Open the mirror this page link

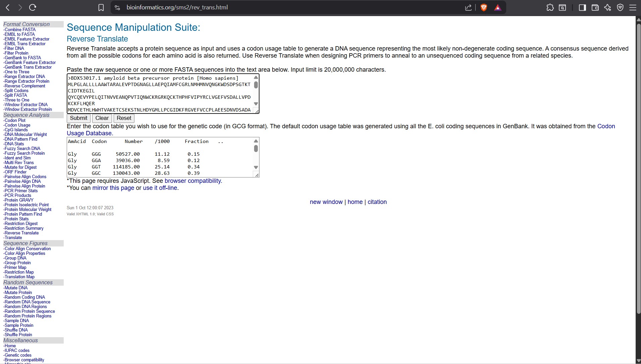(x=113, y=188)
